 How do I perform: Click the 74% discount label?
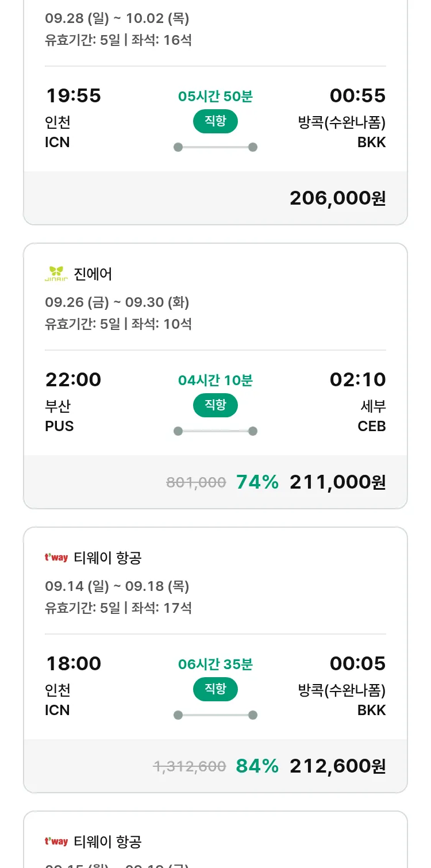pyautogui.click(x=257, y=482)
